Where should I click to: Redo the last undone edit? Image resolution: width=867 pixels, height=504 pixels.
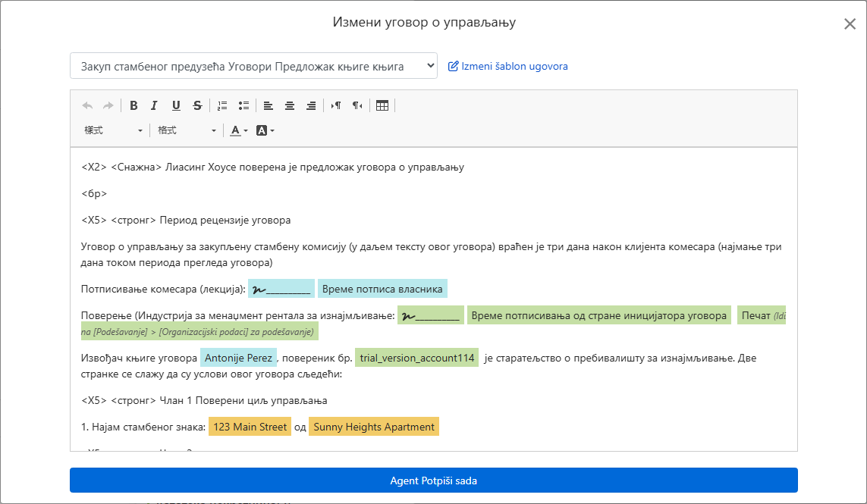click(x=108, y=105)
